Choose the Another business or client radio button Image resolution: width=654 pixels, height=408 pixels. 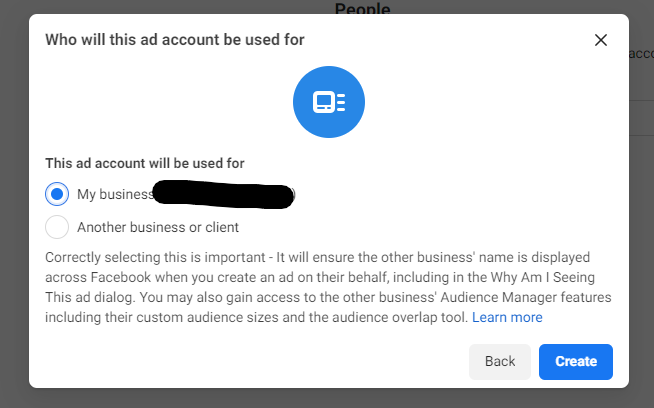tap(57, 227)
